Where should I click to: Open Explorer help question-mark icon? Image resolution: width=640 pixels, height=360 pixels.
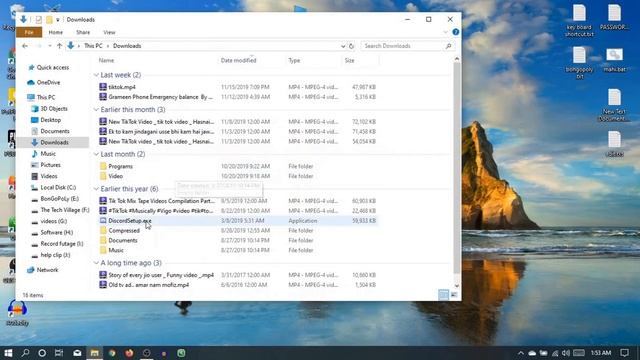[x=456, y=32]
